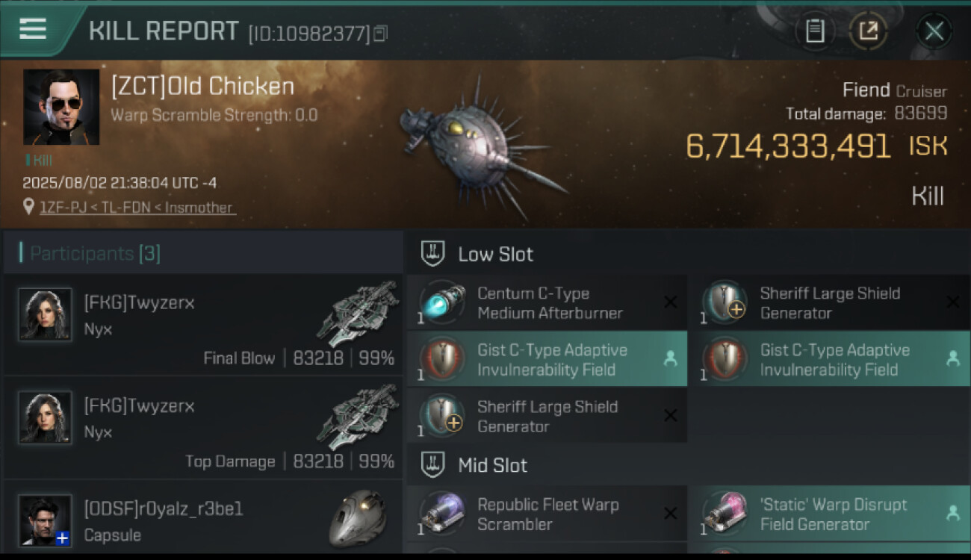Select 'Static' Warp Disrupt Field Generator
The image size is (971, 560).
(x=829, y=514)
